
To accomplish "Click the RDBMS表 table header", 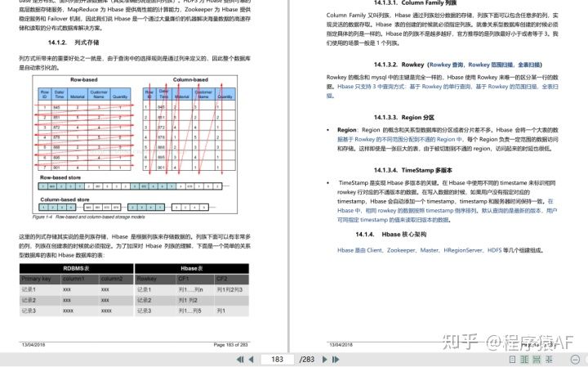I will coord(77,268).
